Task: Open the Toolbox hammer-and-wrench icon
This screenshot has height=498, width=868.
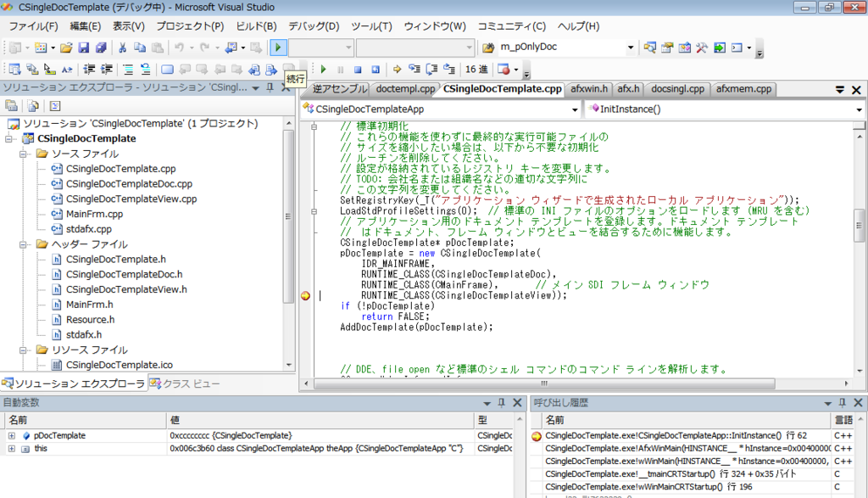Action: 702,48
